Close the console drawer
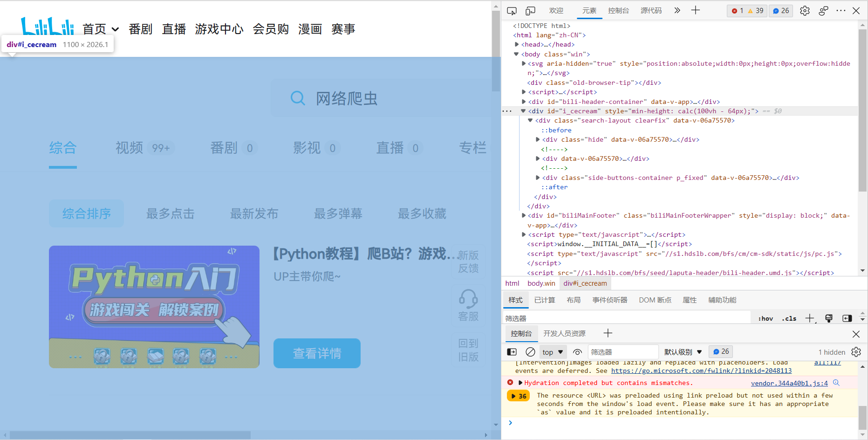This screenshot has width=868, height=440. (856, 334)
